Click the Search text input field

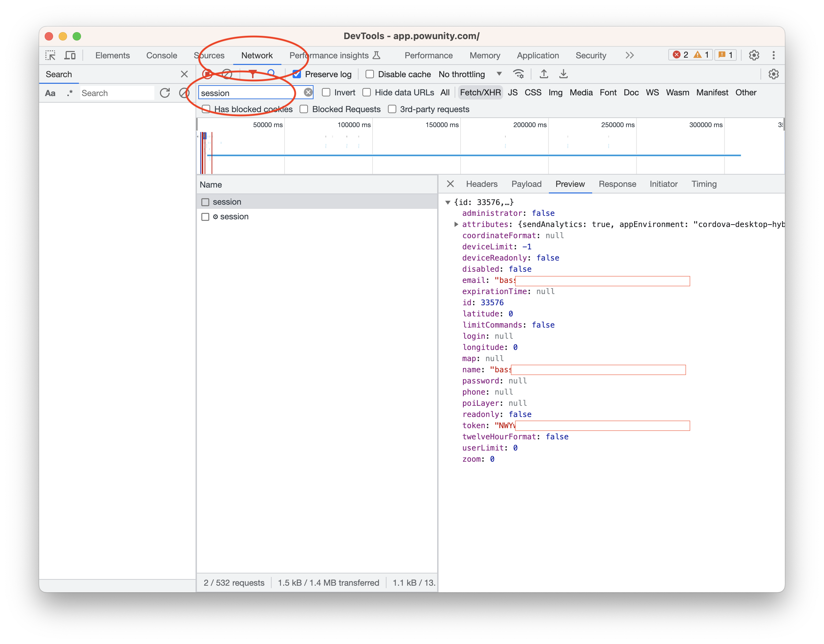coord(117,93)
